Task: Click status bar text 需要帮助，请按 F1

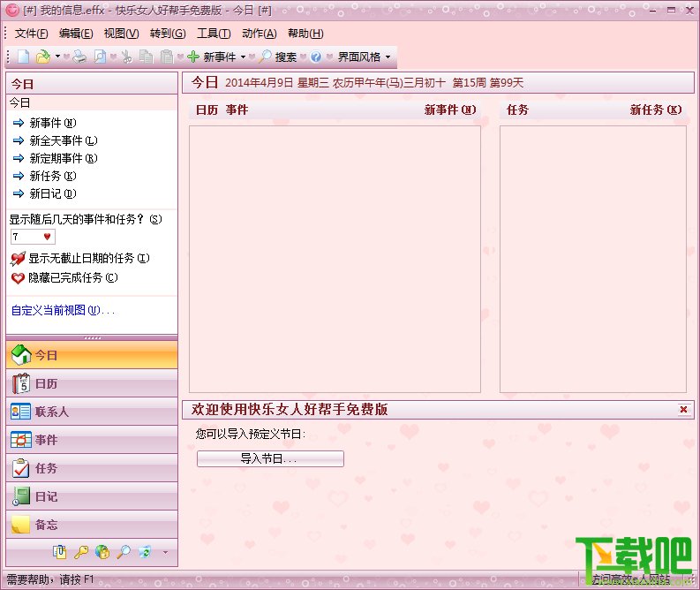Action: click(x=50, y=579)
